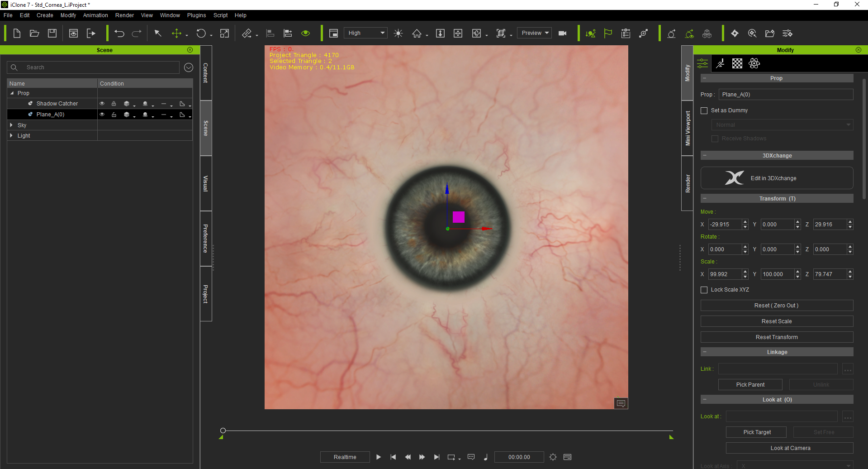Viewport: 868px width, 469px height.
Task: Toggle the sun lighting icon in toolbar
Action: pos(398,33)
